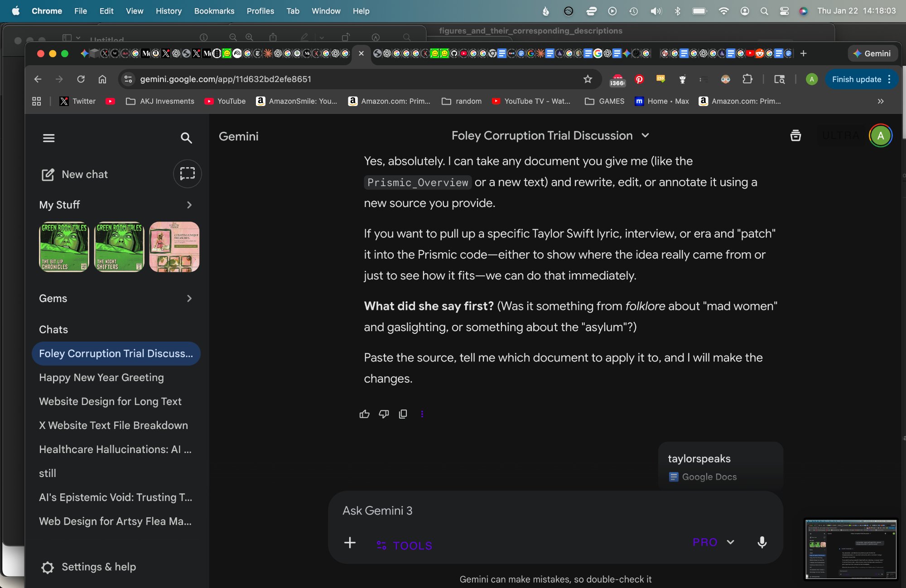Open the three-dot more options under response
The image size is (906, 588).
422,414
